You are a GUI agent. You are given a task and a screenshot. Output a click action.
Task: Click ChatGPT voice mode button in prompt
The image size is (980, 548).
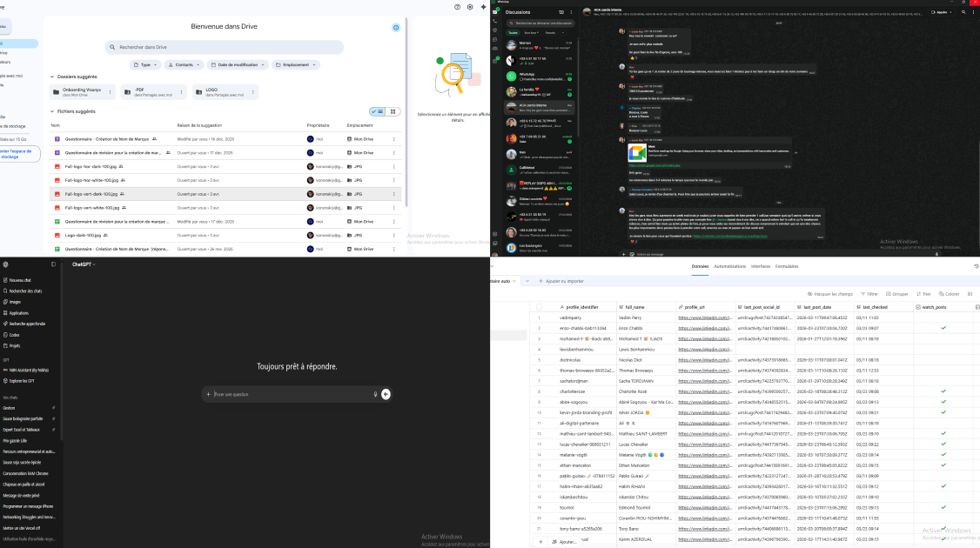(386, 394)
